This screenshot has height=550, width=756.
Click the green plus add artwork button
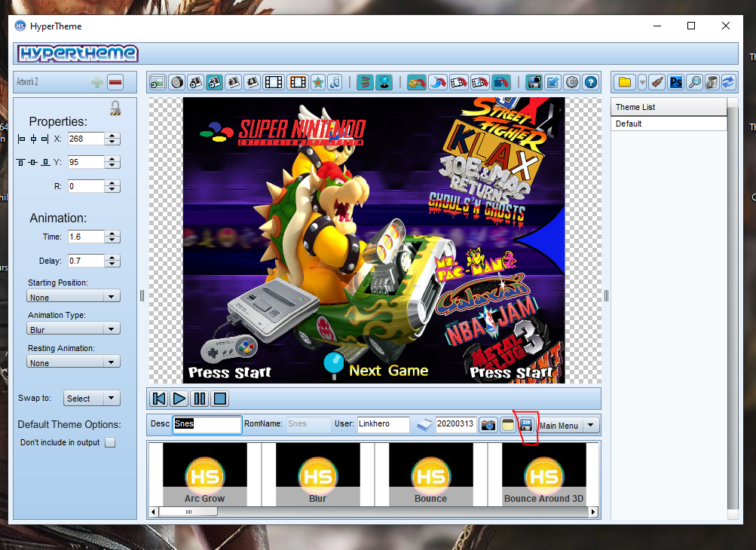[97, 82]
